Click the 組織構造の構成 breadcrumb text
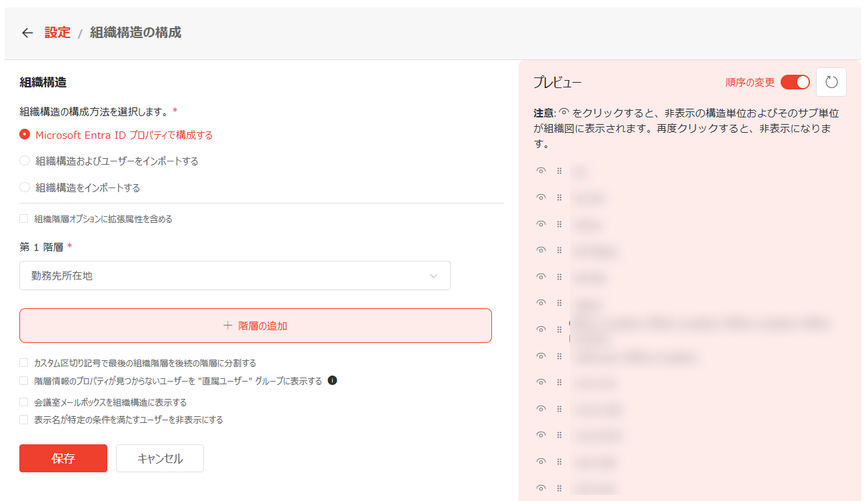 135,33
